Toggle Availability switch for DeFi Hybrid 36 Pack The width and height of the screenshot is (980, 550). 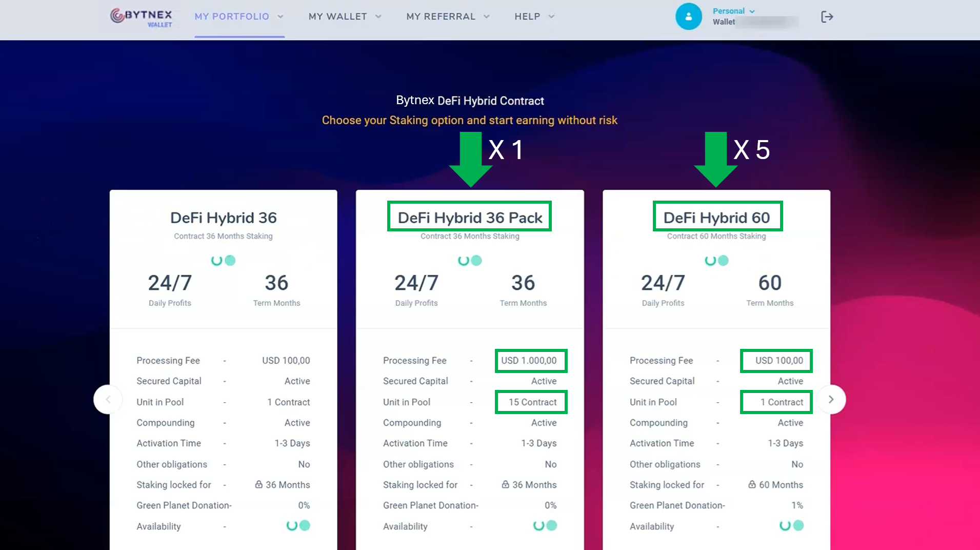pos(545,526)
